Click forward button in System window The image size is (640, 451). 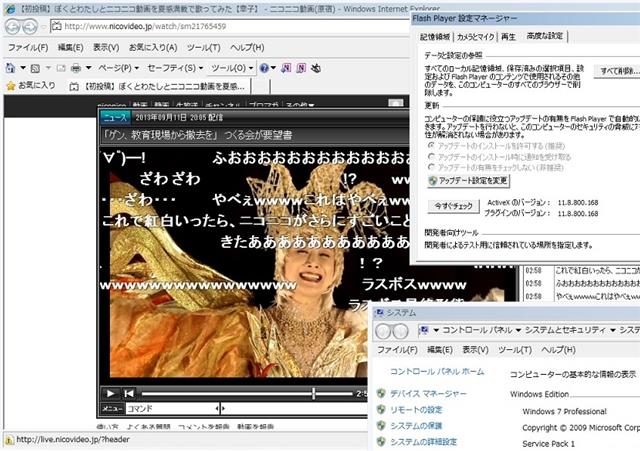coord(400,331)
